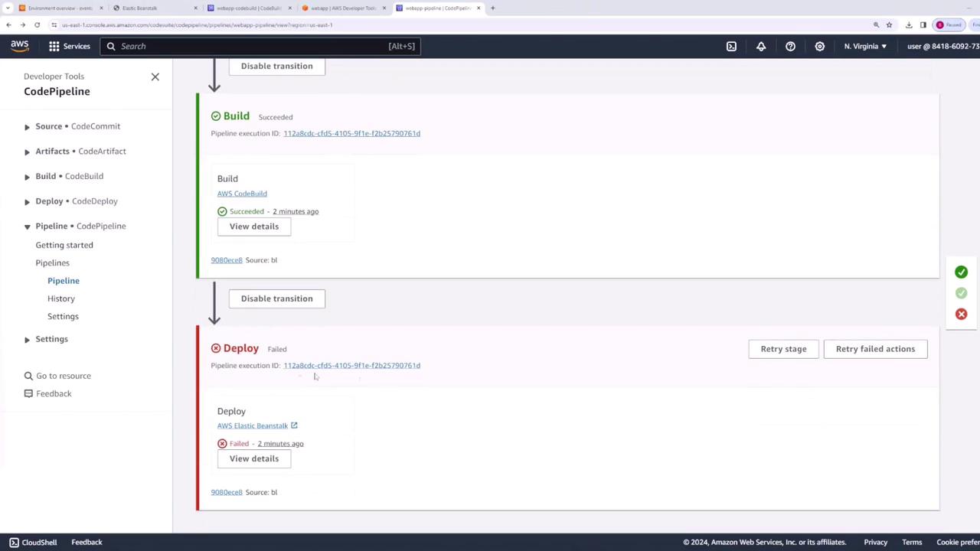
Task: Open the notifications bell
Action: point(761,46)
